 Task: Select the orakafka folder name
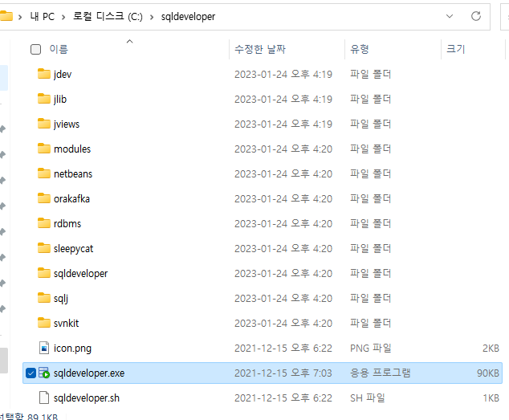(x=71, y=198)
